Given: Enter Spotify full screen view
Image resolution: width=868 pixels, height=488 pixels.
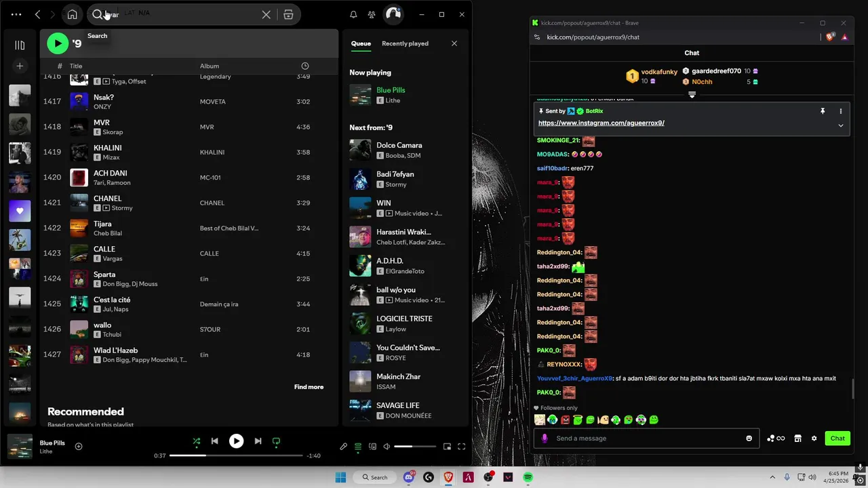Looking at the screenshot, I should point(462,447).
